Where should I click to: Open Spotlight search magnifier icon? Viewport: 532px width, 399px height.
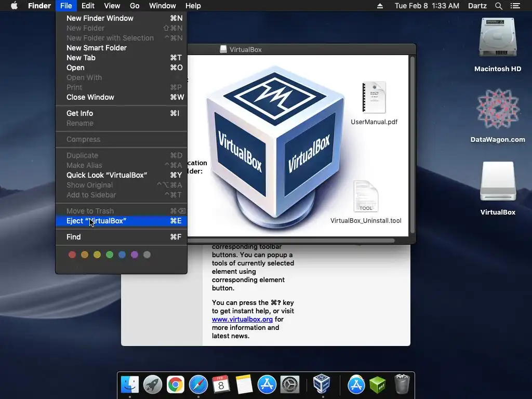pos(498,6)
